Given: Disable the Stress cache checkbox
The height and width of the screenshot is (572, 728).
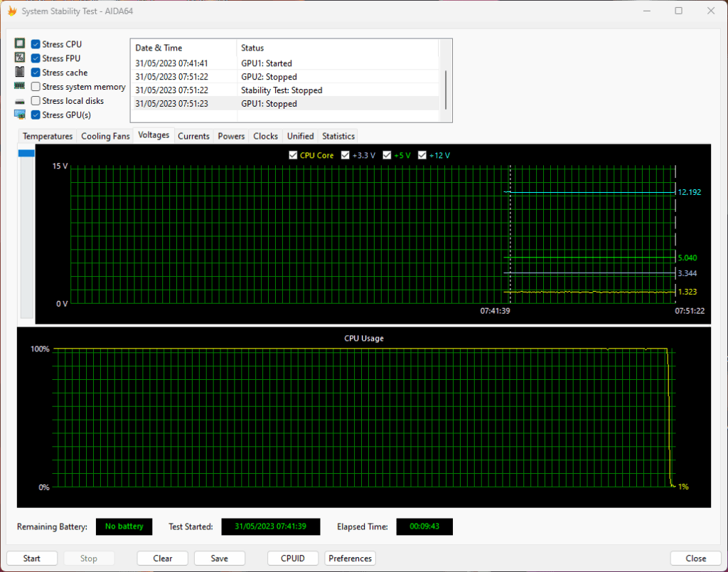Looking at the screenshot, I should tap(36, 73).
